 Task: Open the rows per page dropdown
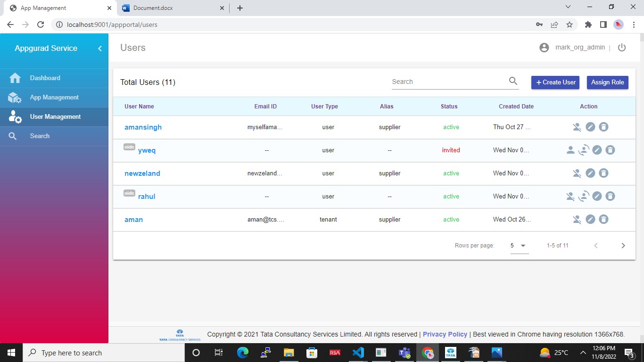520,246
